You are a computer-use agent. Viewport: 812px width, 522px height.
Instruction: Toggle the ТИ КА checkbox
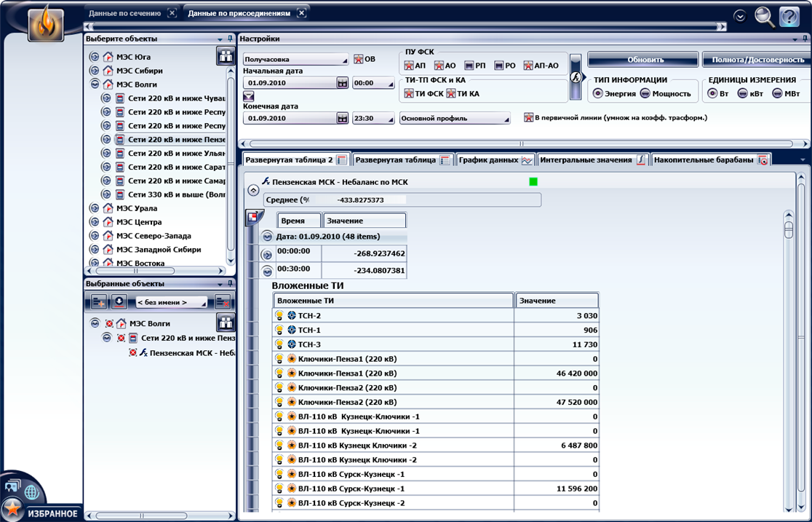pos(451,93)
